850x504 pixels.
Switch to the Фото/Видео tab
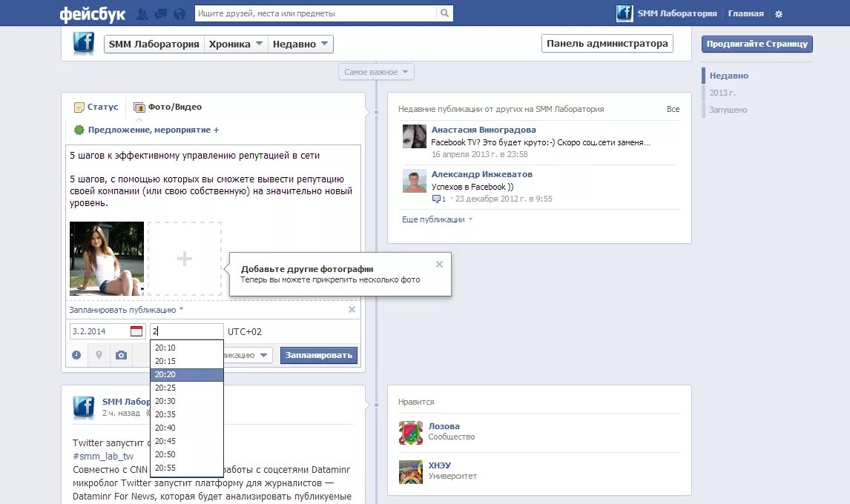click(168, 107)
